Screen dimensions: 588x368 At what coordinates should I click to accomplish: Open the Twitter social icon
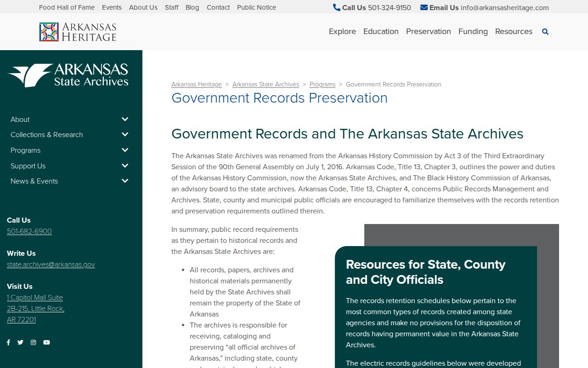pyautogui.click(x=20, y=342)
